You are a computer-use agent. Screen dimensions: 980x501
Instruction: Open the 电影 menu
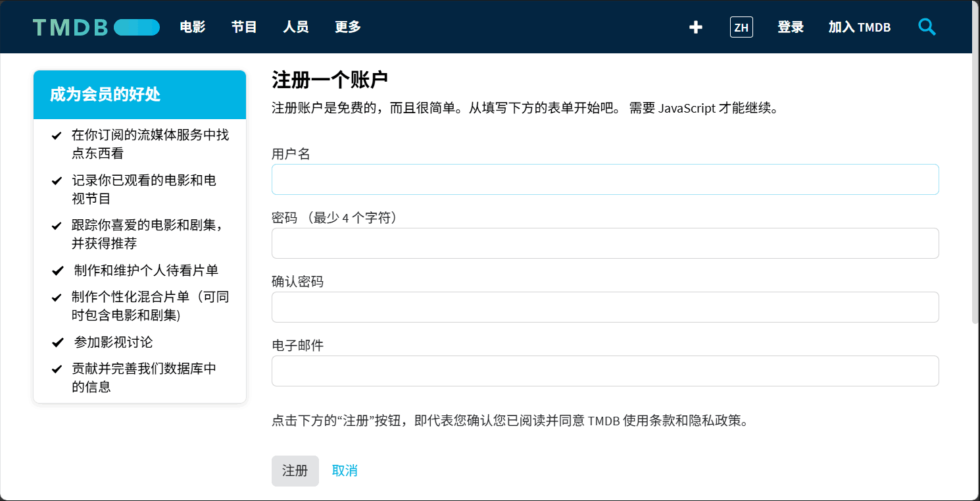coord(191,27)
